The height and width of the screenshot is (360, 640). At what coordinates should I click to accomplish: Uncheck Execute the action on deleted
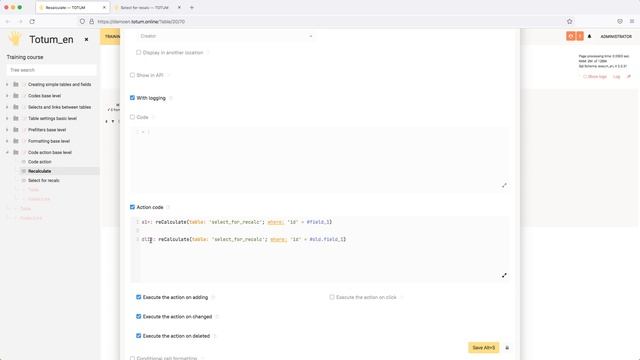[x=138, y=336]
